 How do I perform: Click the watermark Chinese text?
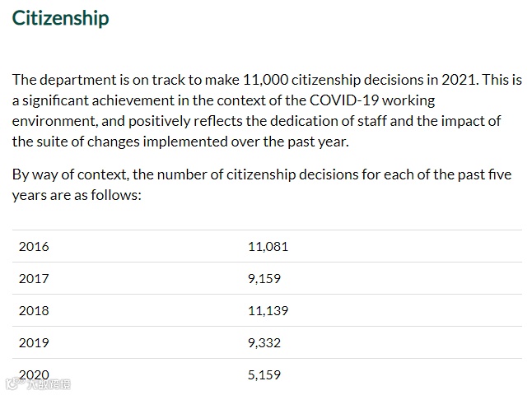pyautogui.click(x=49, y=384)
